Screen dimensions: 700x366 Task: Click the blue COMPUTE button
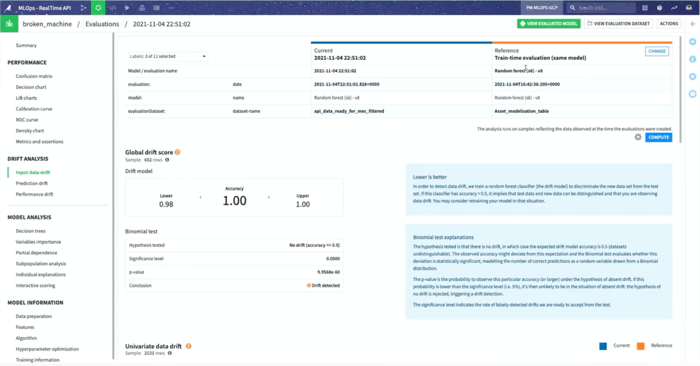point(658,137)
